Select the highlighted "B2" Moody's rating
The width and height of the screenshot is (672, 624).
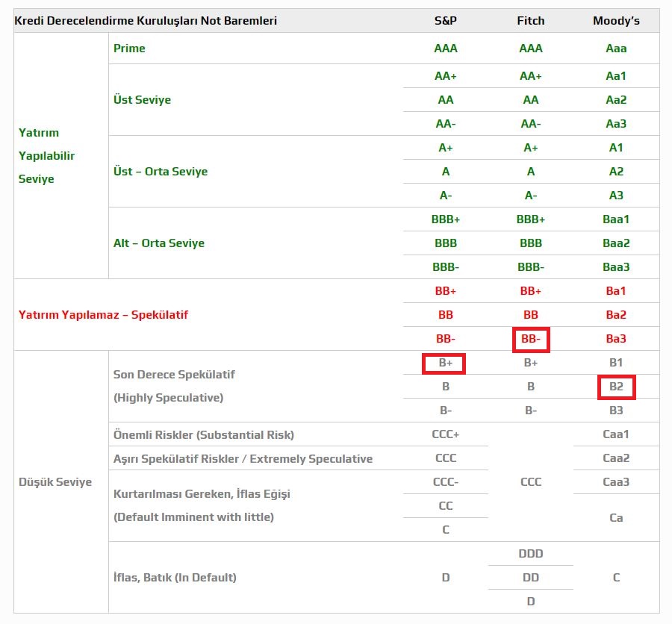pyautogui.click(x=616, y=387)
